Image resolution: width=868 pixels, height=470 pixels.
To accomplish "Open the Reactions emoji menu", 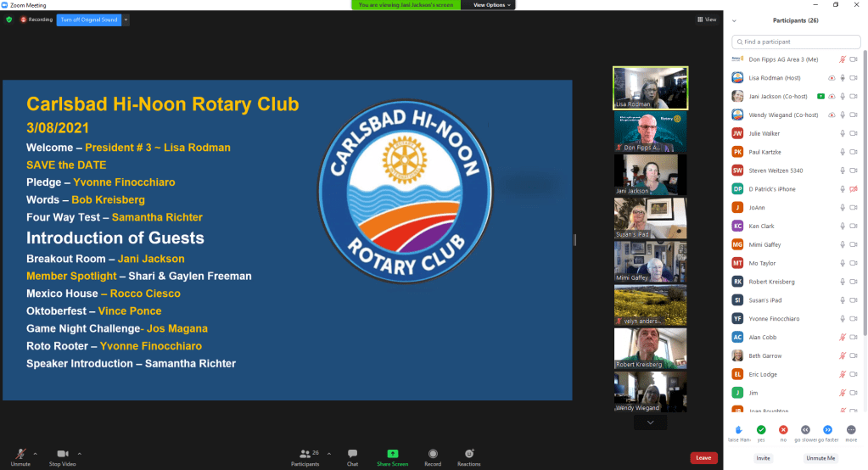I will 468,455.
